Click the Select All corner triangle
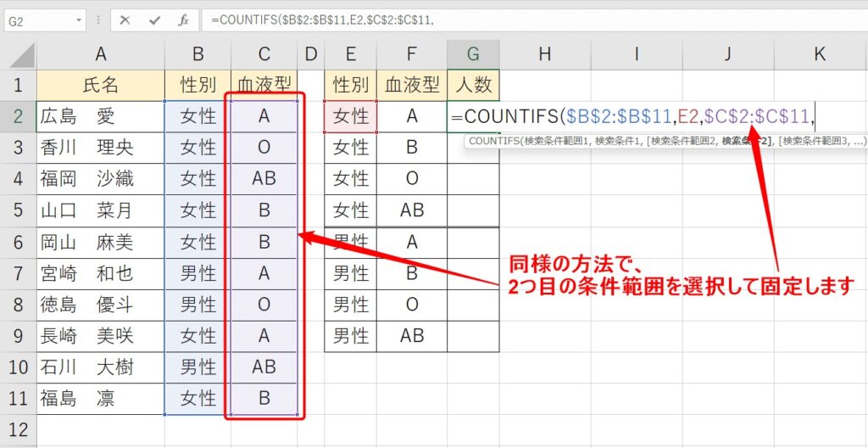Viewport: 868px width, 448px height. [18, 54]
